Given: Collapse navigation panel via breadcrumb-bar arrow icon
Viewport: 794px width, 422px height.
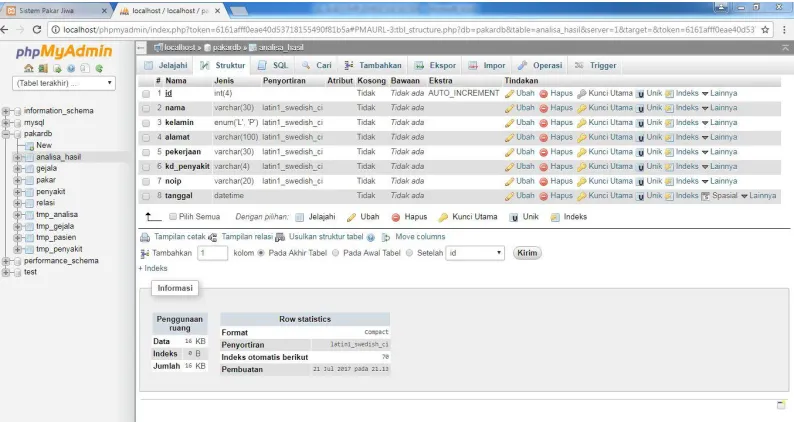Looking at the screenshot, I should [x=141, y=48].
